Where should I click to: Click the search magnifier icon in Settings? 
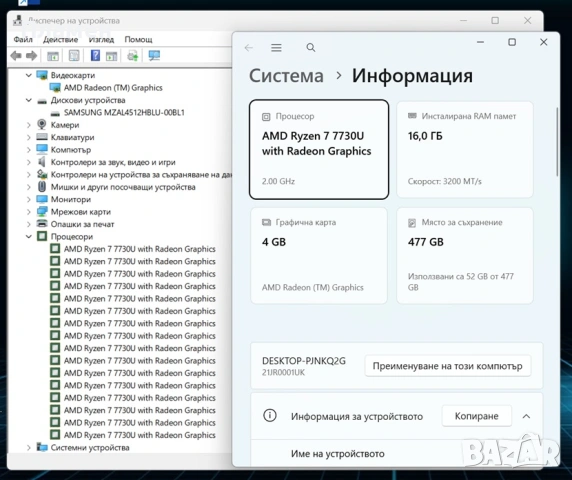(x=311, y=47)
